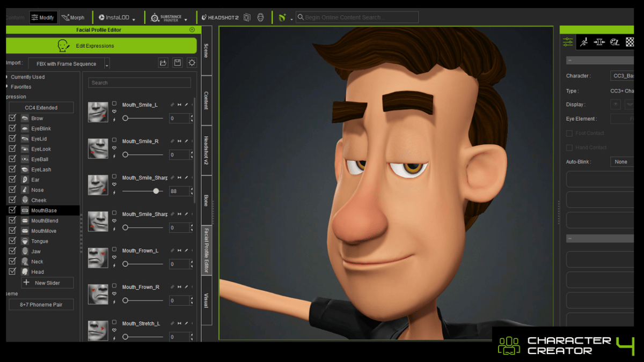Switch to the Scene side tab
The width and height of the screenshot is (644, 362).
(206, 51)
